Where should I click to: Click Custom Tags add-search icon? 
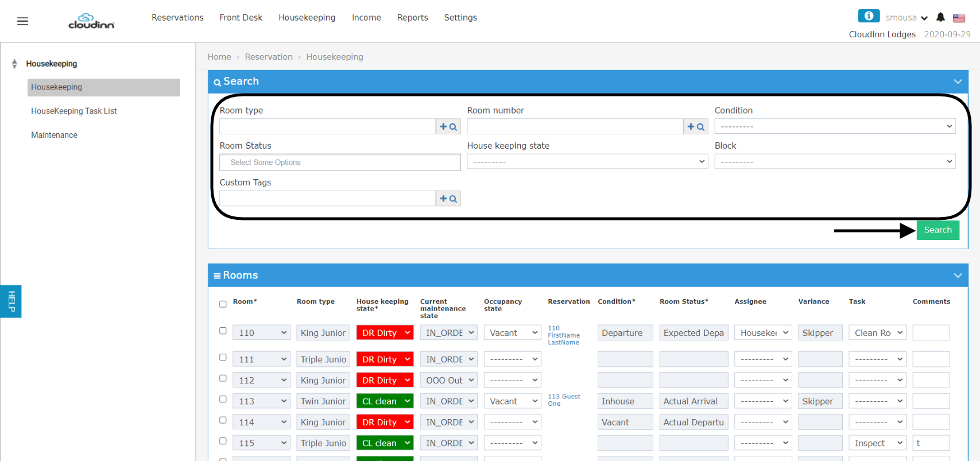pos(448,199)
